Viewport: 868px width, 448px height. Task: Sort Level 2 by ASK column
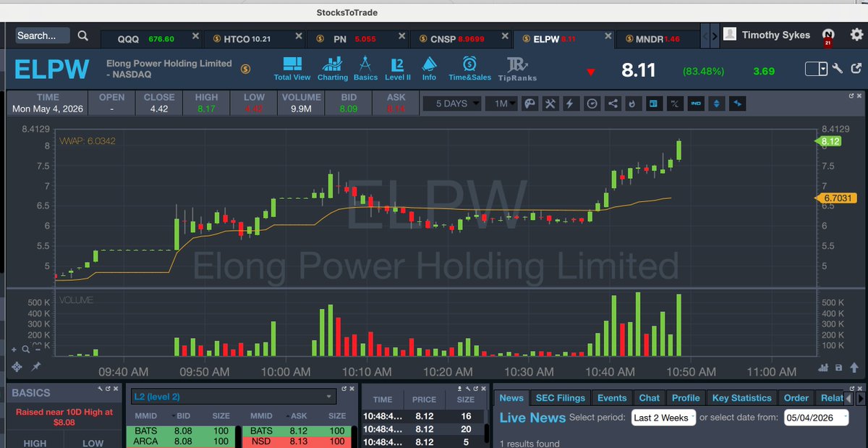tap(299, 416)
